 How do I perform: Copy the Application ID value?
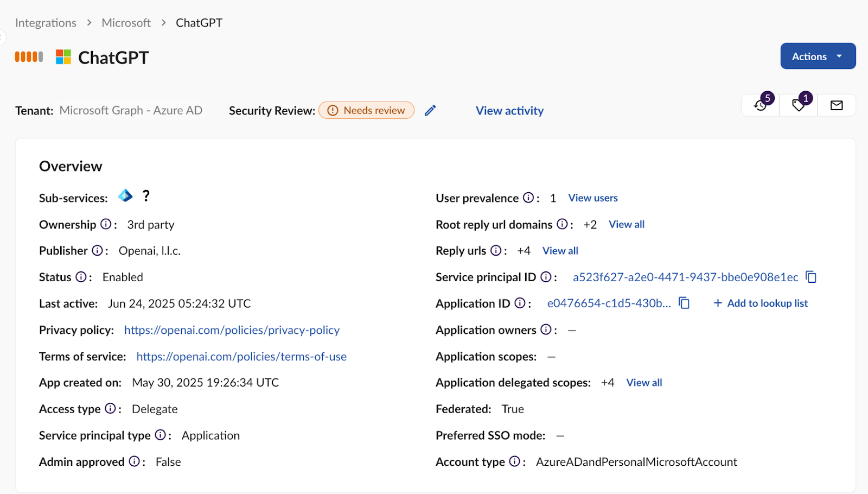point(685,303)
